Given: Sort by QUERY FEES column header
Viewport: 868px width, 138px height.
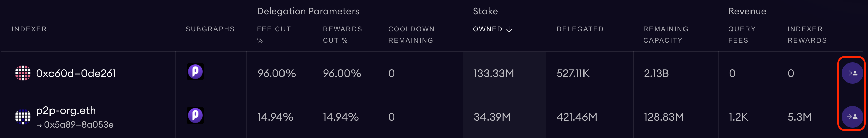Looking at the screenshot, I should coord(742,35).
